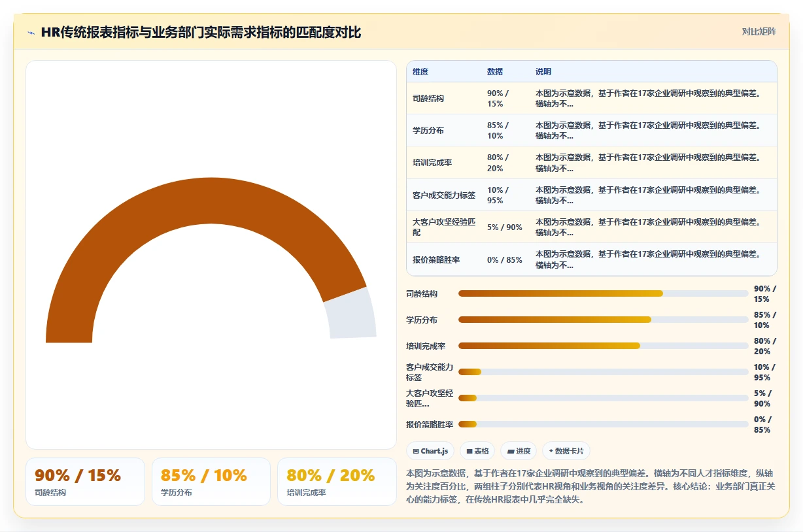The width and height of the screenshot is (803, 532).
Task: Select the 大客户攻坚经验匹配 table cell
Action: 444,227
